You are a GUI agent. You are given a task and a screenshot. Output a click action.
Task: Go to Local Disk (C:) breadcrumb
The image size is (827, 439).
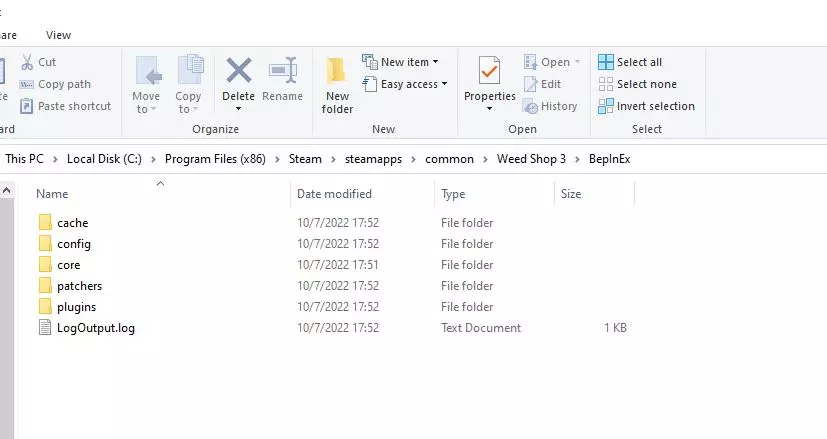coord(104,159)
